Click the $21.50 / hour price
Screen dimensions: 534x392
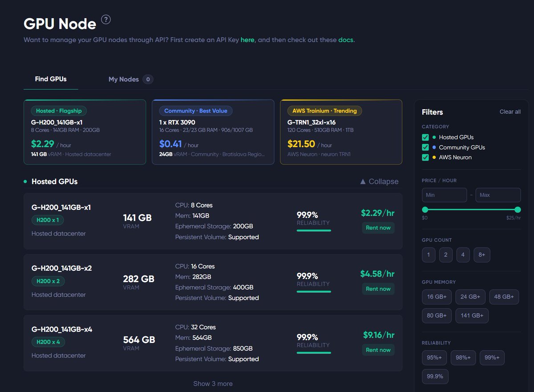[x=310, y=144]
